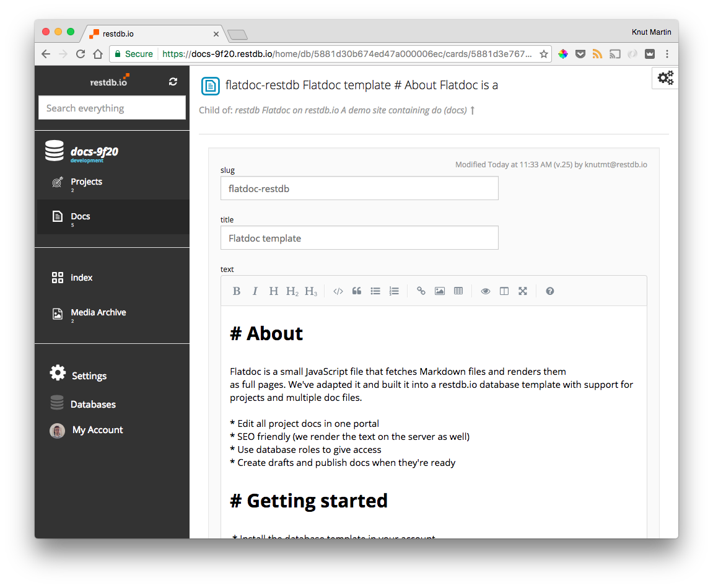The image size is (713, 588).
Task: Open the browser home page
Action: (x=98, y=54)
